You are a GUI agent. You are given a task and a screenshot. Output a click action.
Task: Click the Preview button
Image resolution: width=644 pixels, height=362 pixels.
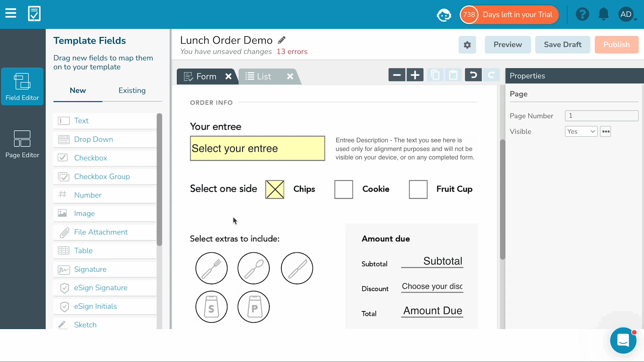508,45
